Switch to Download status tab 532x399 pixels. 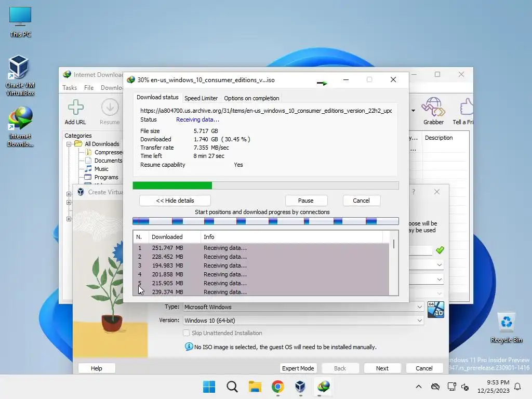157,97
